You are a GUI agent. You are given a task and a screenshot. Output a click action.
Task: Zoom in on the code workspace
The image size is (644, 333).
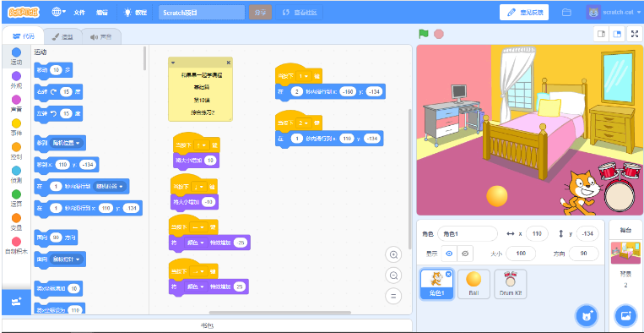393,255
